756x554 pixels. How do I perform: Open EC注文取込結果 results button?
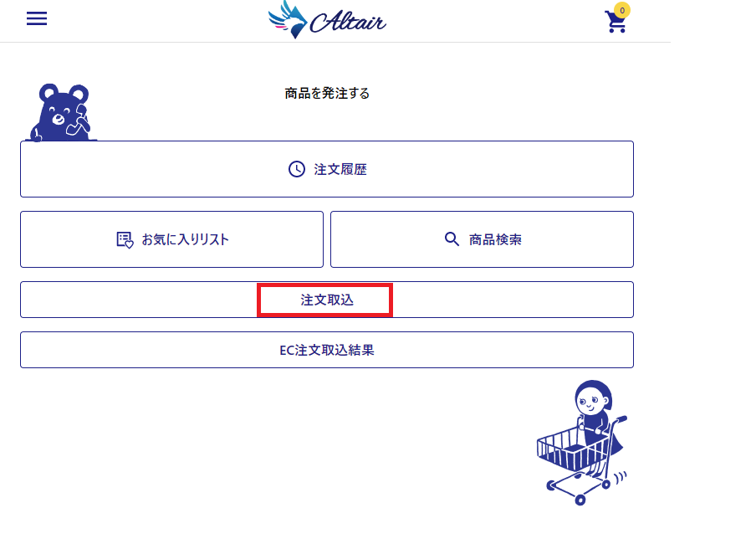[327, 350]
